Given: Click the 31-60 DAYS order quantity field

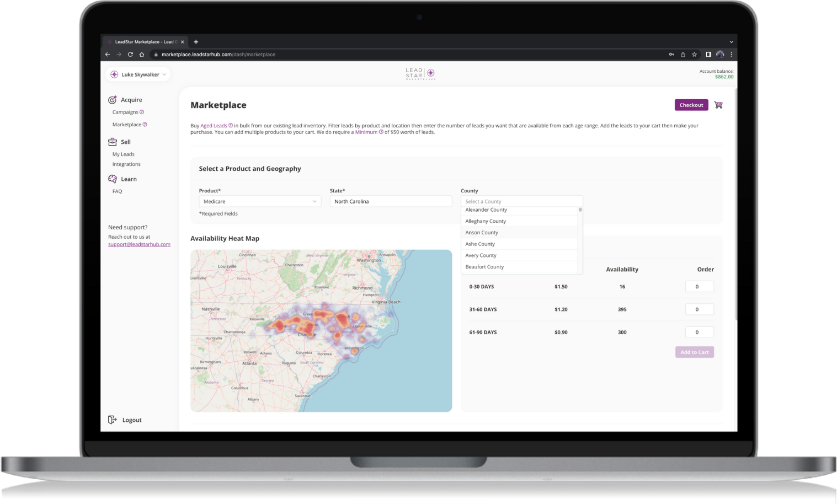Looking at the screenshot, I should tap(700, 309).
